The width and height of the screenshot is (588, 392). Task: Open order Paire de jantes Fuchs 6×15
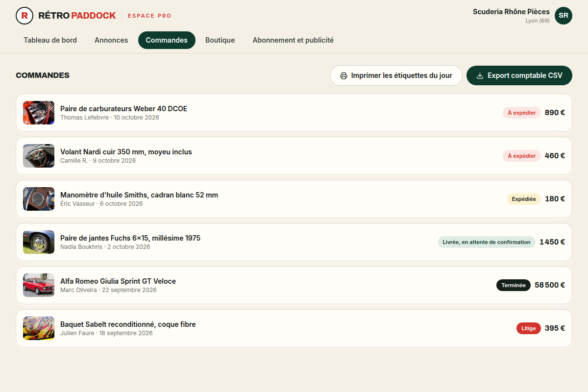[x=294, y=242]
